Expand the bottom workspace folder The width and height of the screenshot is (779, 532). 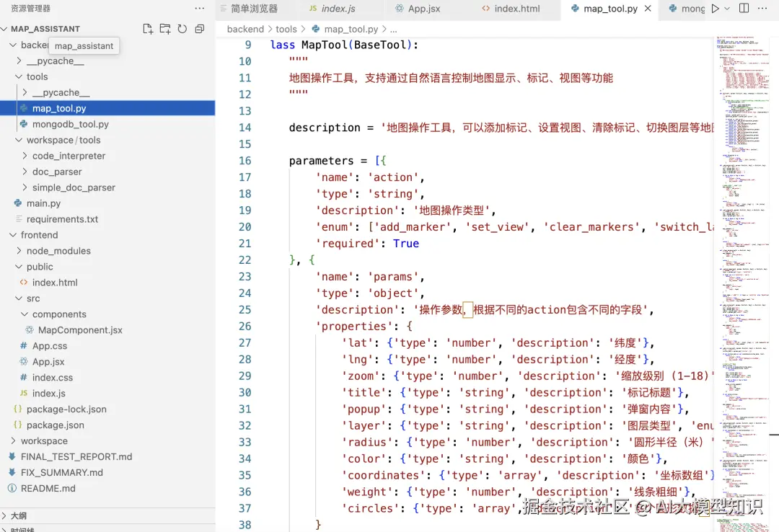pos(13,440)
